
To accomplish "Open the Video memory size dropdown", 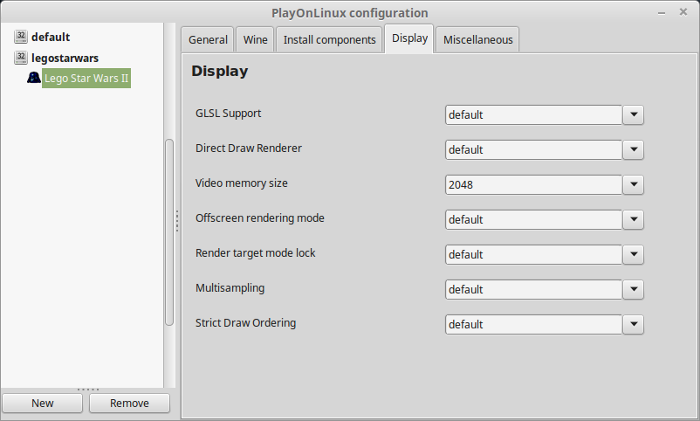I will click(x=633, y=184).
